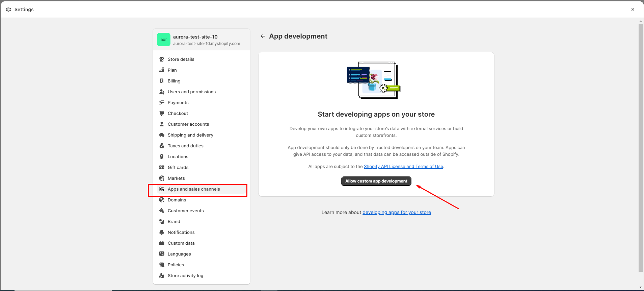Click the scrollbar down arrow
This screenshot has height=291, width=644.
pyautogui.click(x=641, y=288)
